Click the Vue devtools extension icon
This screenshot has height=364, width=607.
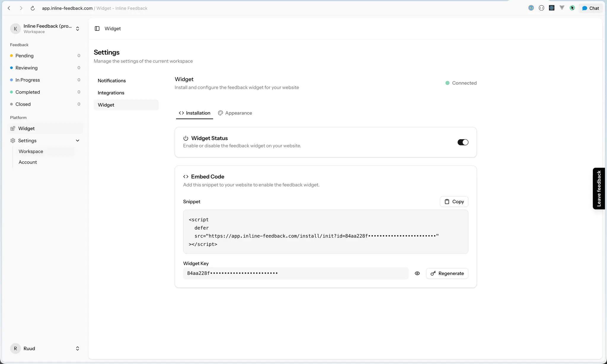[x=562, y=8]
